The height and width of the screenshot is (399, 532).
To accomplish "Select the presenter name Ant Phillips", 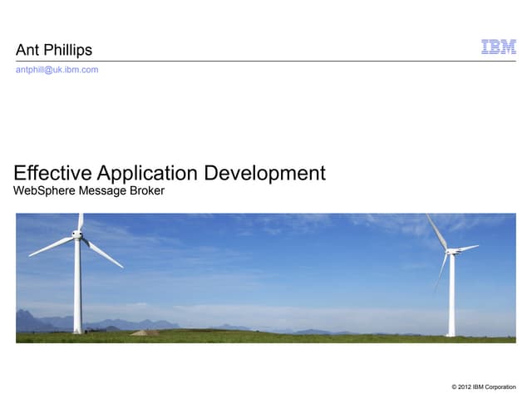I will (54, 50).
